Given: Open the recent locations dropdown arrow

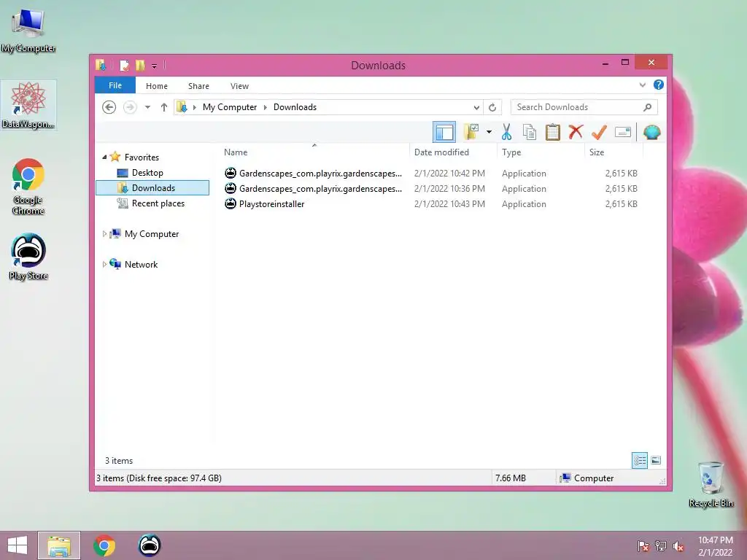Looking at the screenshot, I should click(147, 108).
